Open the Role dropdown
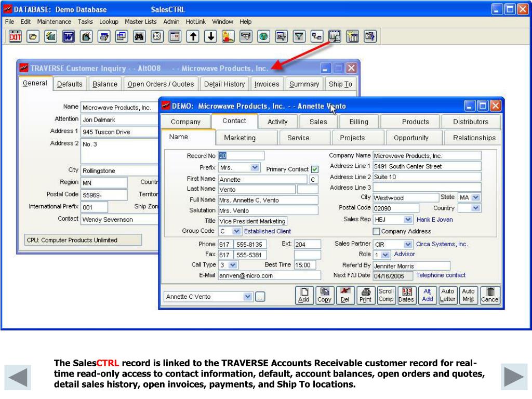 point(385,255)
